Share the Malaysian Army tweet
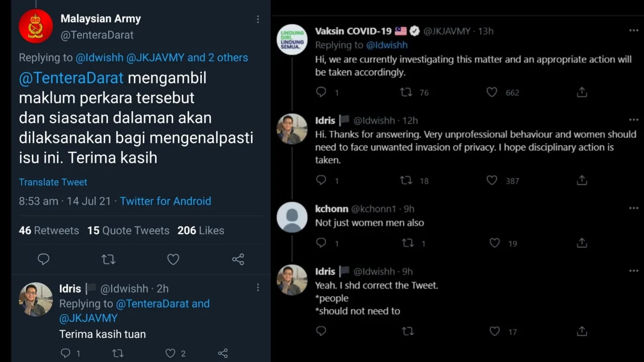 pos(238,259)
